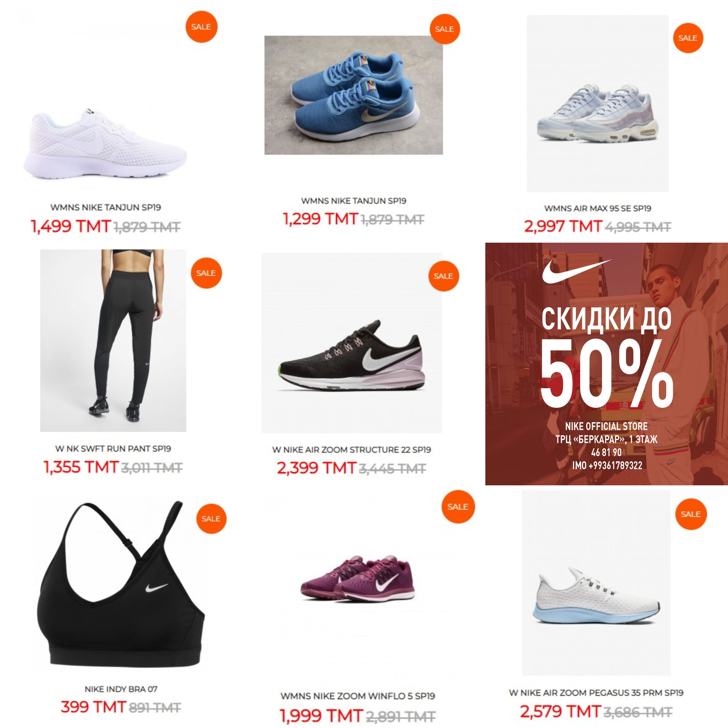Click the W NK SWFT RUN PANT SP19 title

click(113, 449)
